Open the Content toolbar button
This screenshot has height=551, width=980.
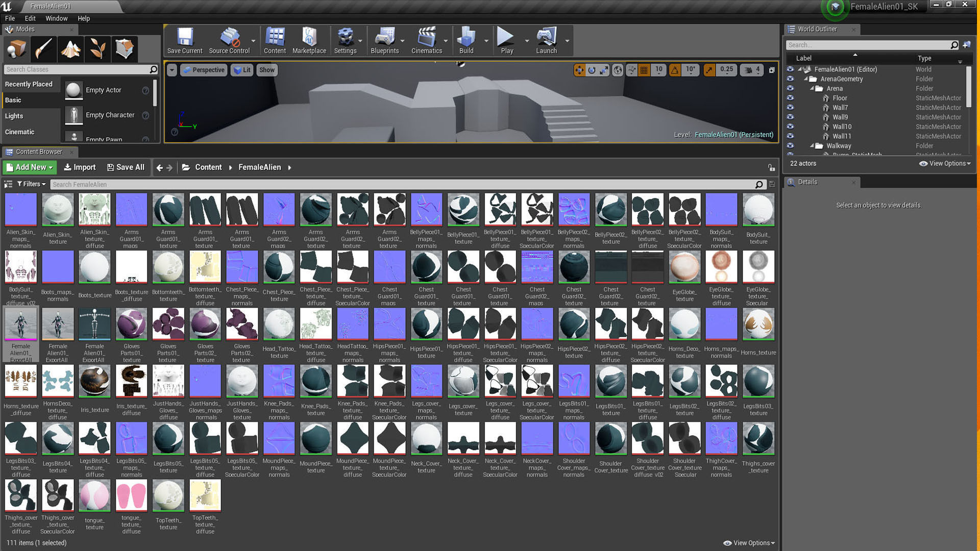tap(275, 41)
